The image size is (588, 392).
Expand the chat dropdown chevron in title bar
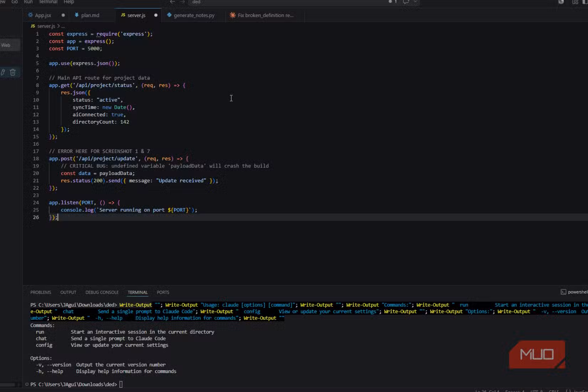tap(415, 2)
